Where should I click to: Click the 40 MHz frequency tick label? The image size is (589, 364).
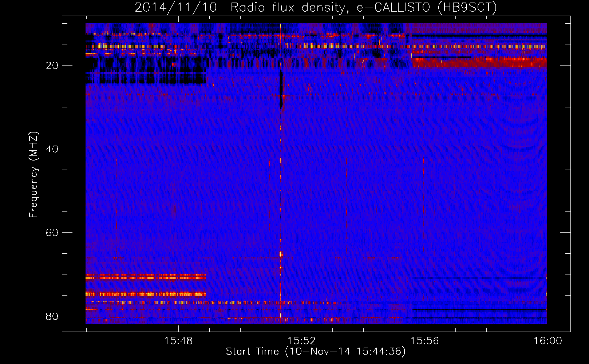click(52, 149)
